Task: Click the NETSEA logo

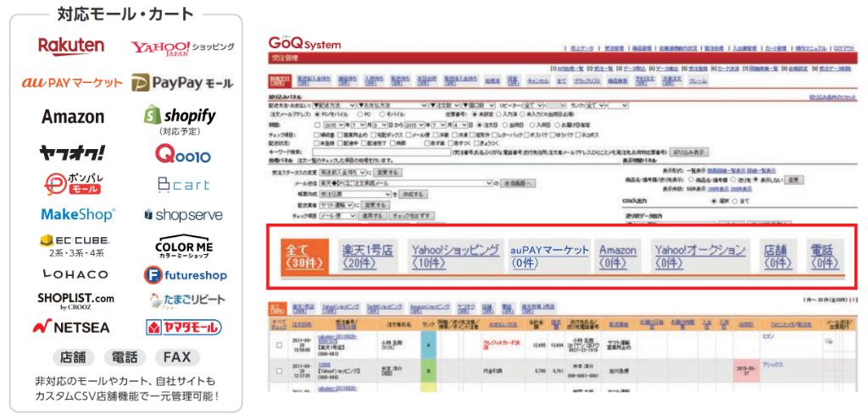Action: [x=71, y=328]
